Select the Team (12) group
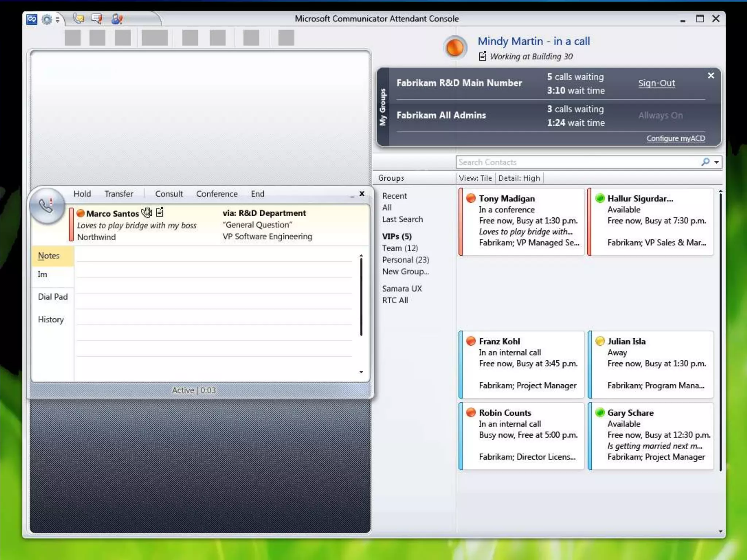The width and height of the screenshot is (747, 560). [x=400, y=248]
